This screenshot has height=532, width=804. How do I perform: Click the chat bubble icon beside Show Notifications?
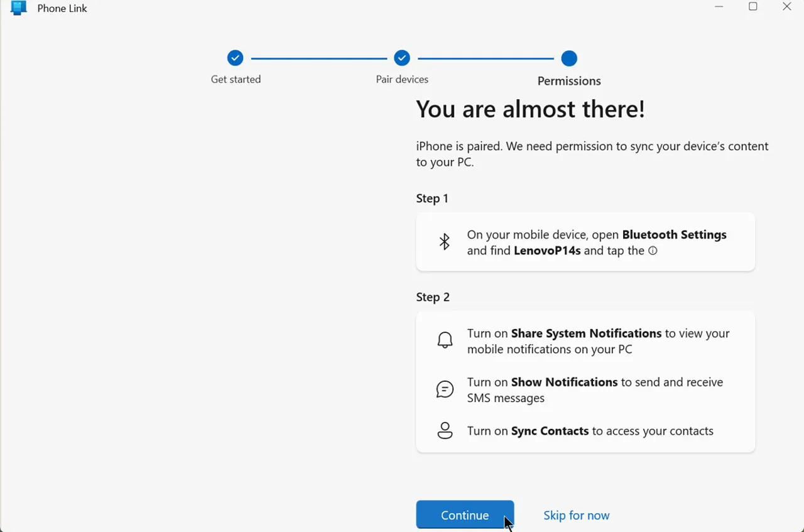click(445, 389)
